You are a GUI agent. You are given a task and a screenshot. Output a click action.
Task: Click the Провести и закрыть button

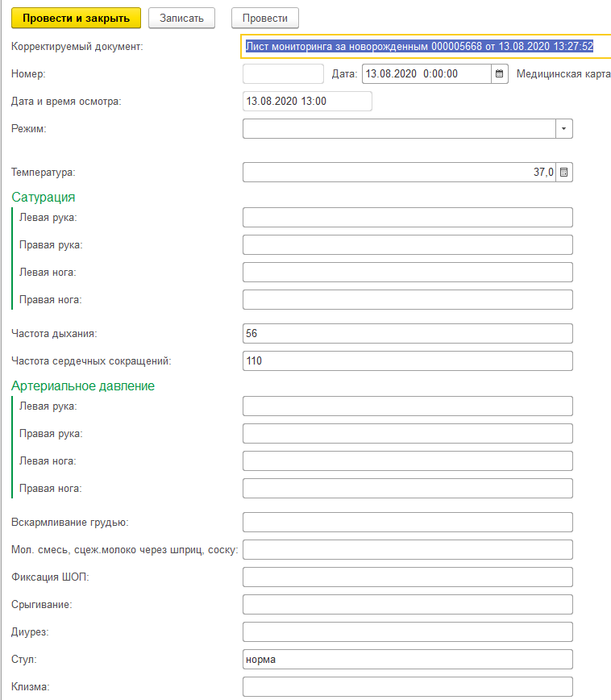pos(77,18)
